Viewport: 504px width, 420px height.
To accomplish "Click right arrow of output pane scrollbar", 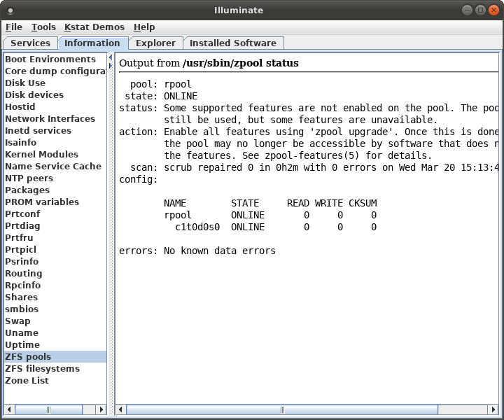I will pos(493,409).
